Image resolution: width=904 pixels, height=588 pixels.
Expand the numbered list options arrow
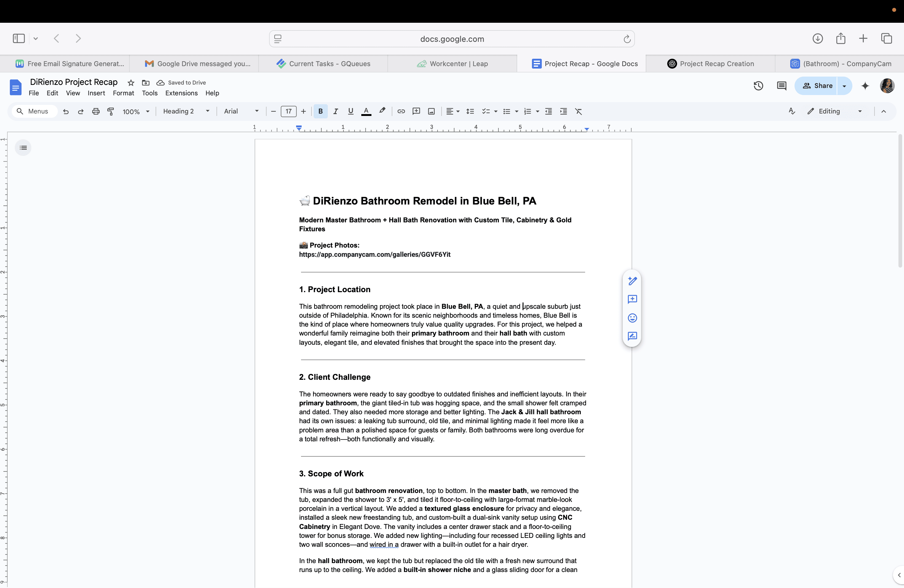537,112
